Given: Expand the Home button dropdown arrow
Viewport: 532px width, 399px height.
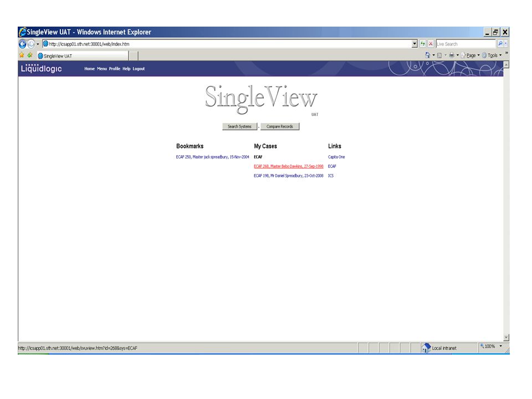Looking at the screenshot, I should coord(433,55).
